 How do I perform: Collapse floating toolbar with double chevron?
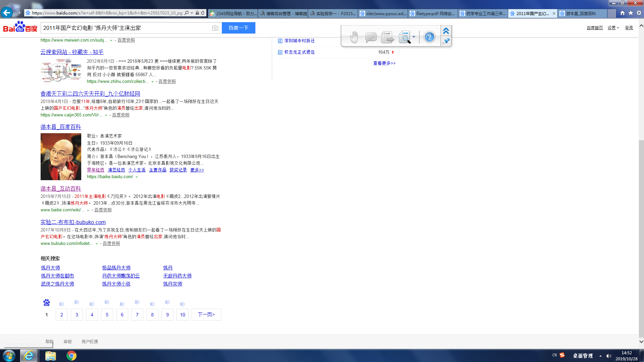tap(446, 31)
